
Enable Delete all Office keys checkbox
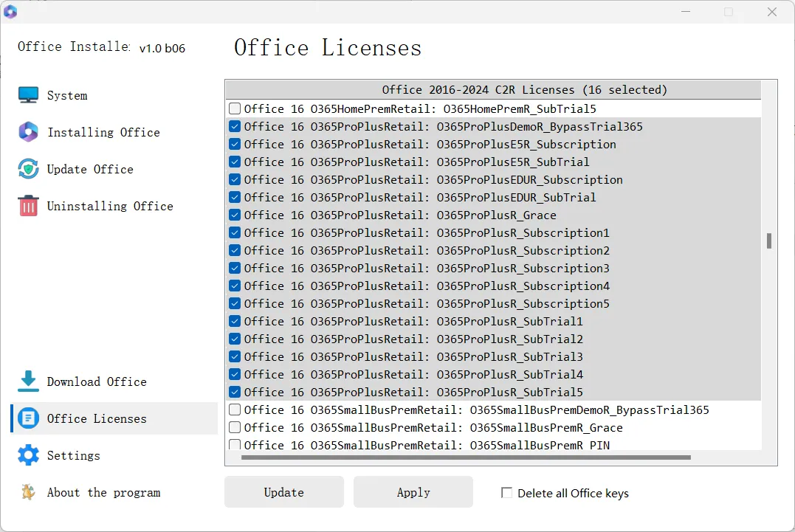[506, 492]
